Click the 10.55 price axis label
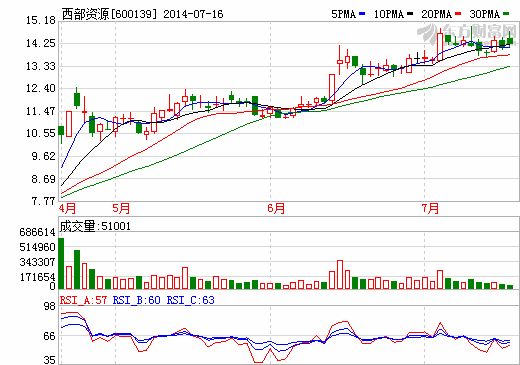The height and width of the screenshot is (365, 520). pyautogui.click(x=41, y=134)
